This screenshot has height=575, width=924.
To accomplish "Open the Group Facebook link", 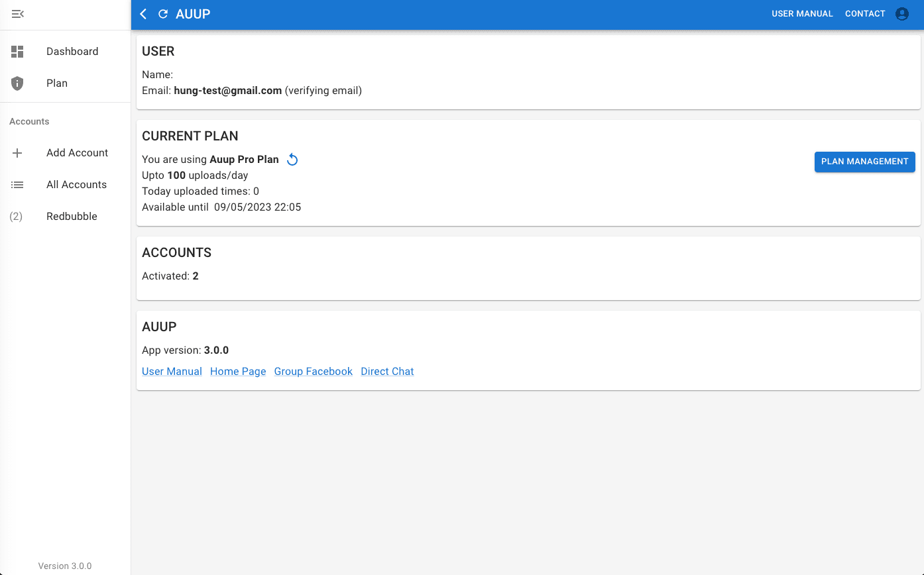I will tap(314, 372).
